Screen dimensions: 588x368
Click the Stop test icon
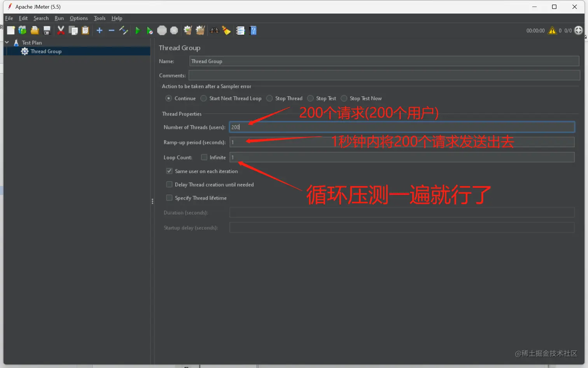click(x=162, y=30)
